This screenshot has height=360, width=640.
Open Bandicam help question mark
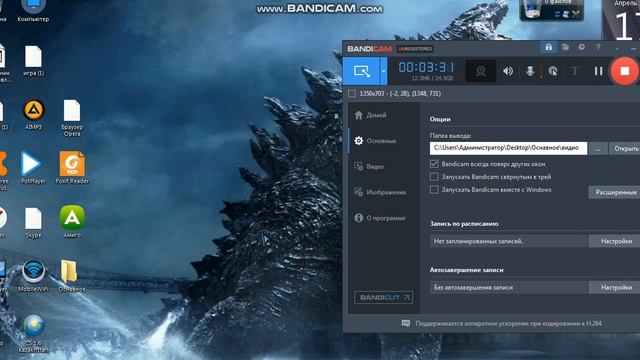[598, 47]
